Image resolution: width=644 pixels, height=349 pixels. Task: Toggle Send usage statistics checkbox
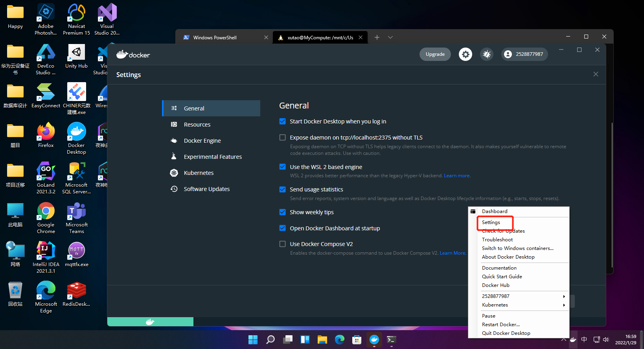coord(282,189)
